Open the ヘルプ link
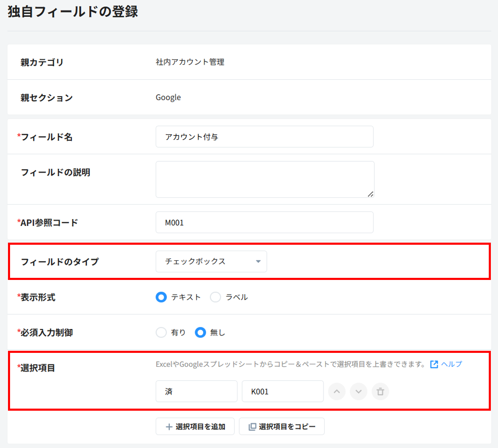498x448 pixels. 451,364
